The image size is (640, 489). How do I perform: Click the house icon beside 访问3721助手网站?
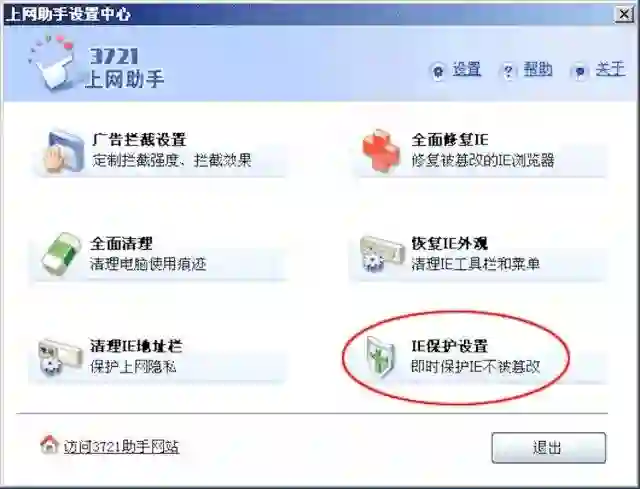(49, 445)
